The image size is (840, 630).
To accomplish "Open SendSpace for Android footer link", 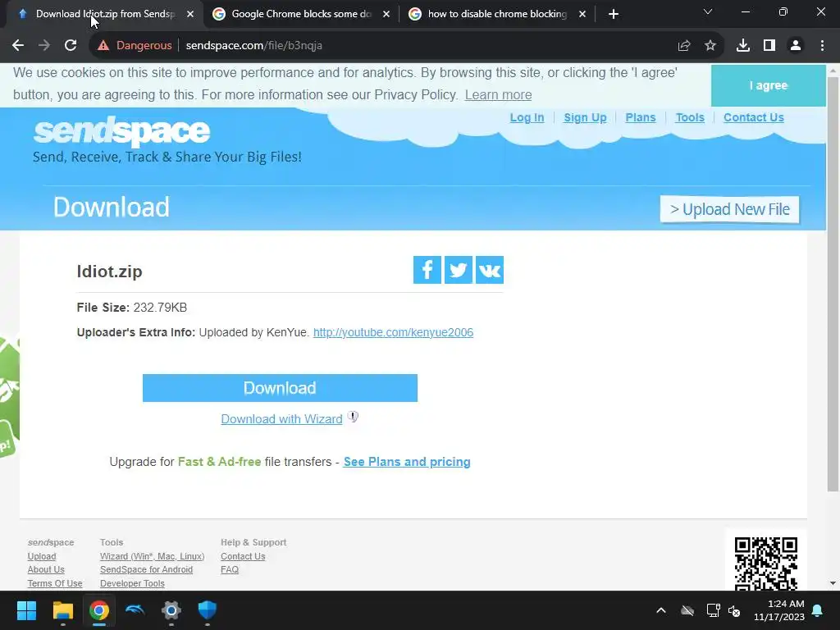I will [x=146, y=569].
